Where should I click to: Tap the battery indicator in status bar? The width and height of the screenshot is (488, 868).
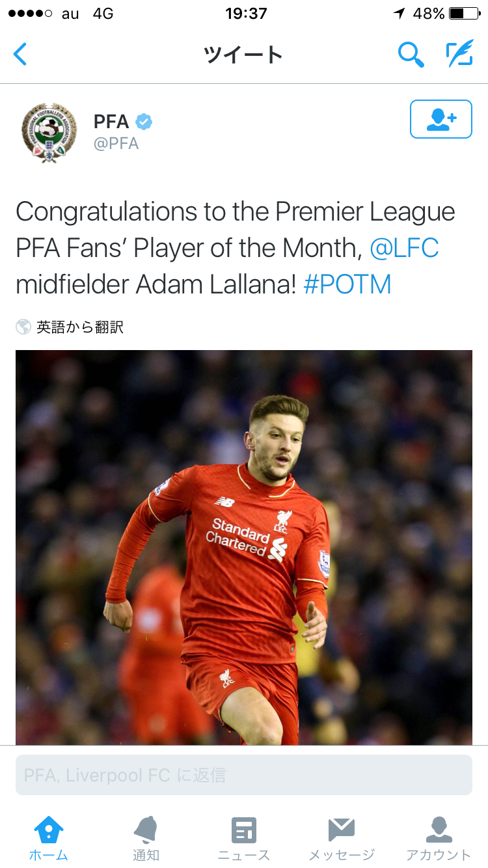point(464,14)
